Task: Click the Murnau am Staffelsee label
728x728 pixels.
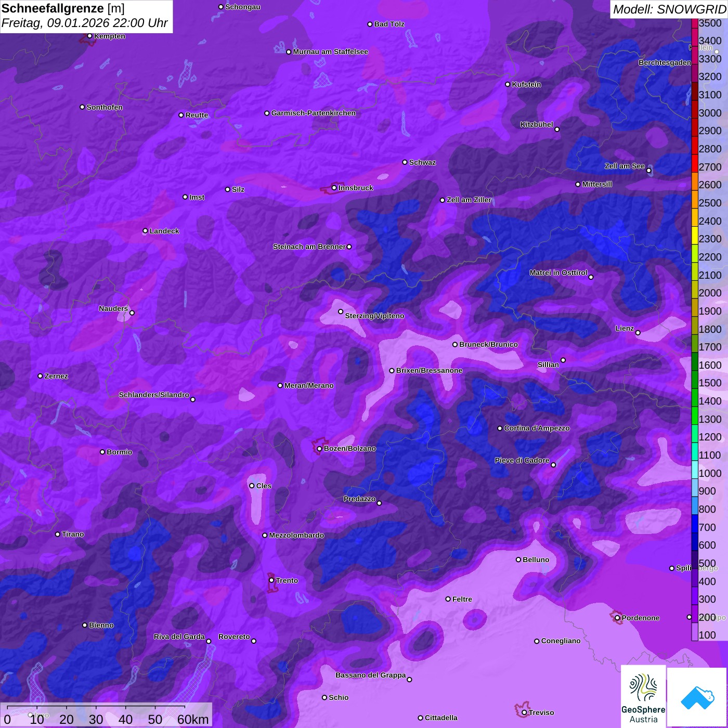Action: (x=330, y=51)
